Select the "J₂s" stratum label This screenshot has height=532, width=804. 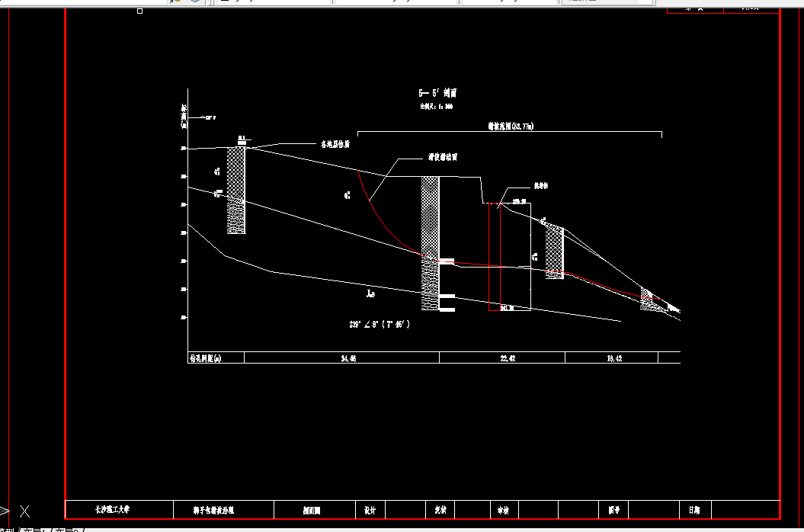point(370,293)
